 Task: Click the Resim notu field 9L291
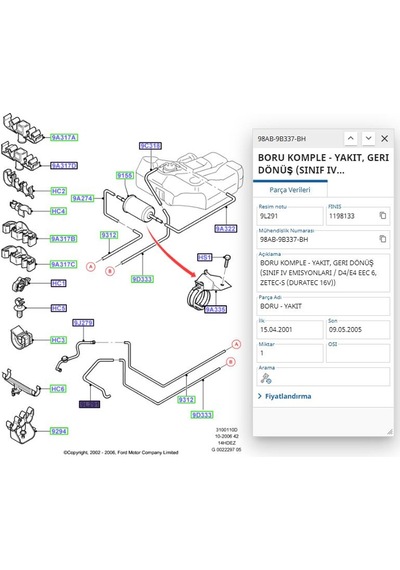tap(290, 216)
